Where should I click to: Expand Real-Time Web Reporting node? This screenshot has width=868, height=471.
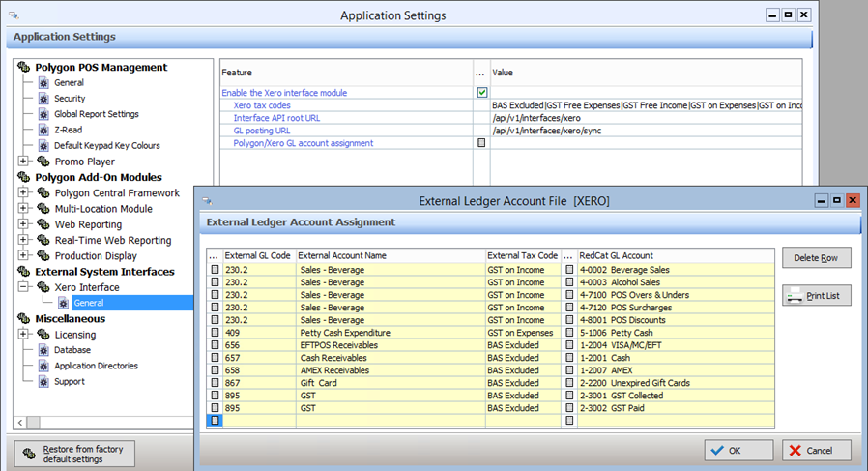pos(23,240)
